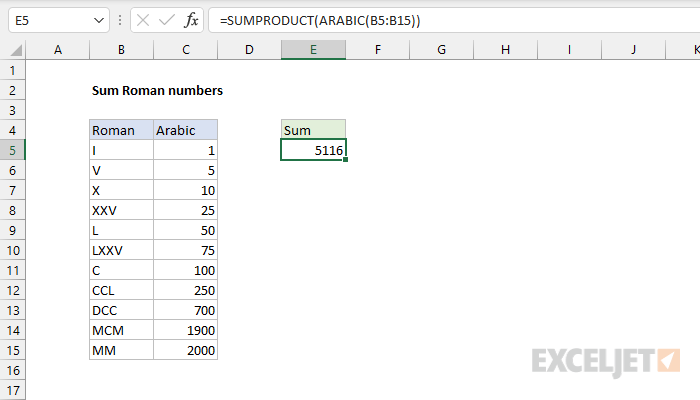Select row 16 header

(x=12, y=370)
